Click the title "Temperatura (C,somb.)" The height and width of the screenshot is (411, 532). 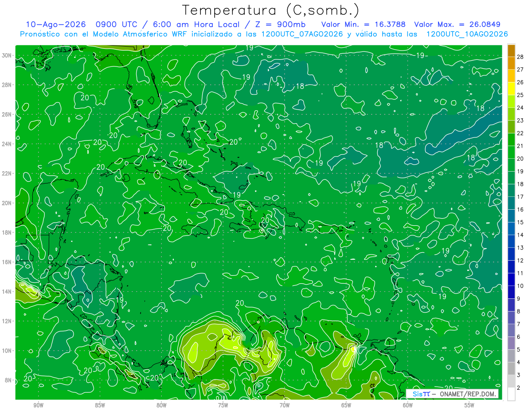point(270,10)
